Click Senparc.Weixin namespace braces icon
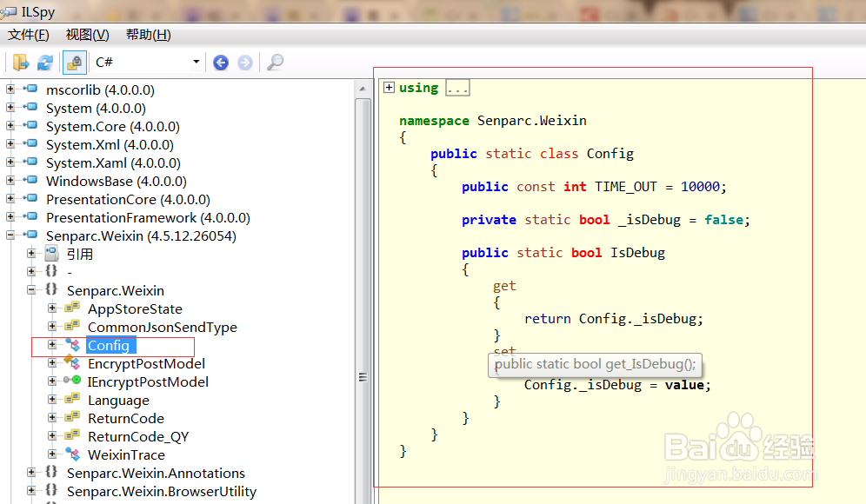Image resolution: width=866 pixels, height=504 pixels. pos(51,289)
